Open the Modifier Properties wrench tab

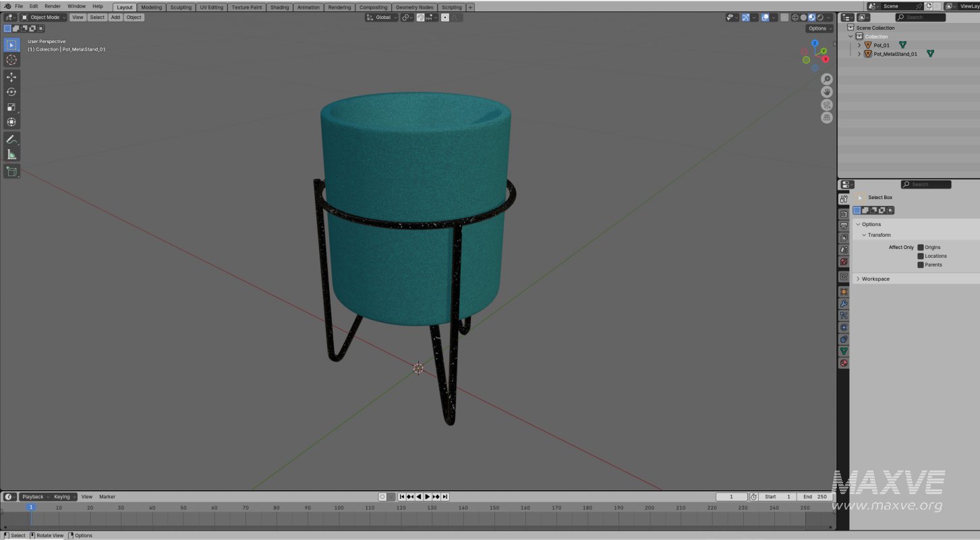844,304
